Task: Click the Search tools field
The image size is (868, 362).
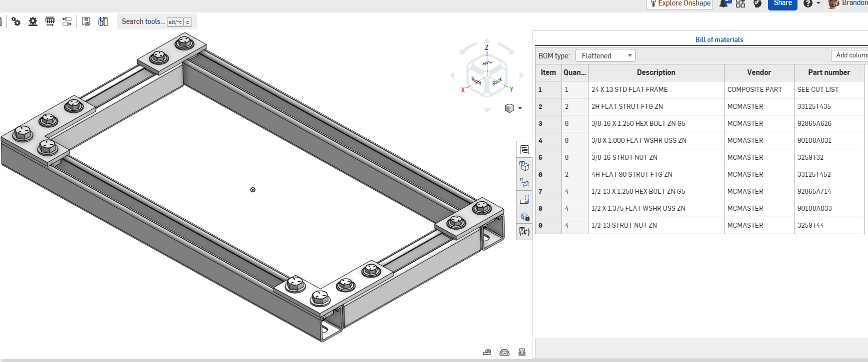Action: point(157,21)
